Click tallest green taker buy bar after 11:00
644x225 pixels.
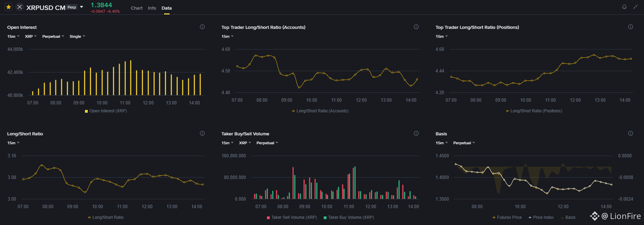pyautogui.click(x=355, y=183)
